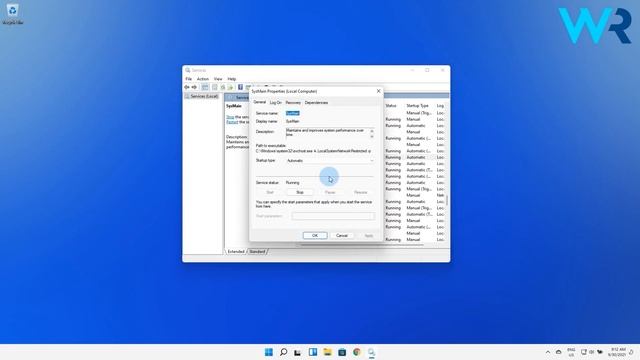Click the Service status value Running in dialog
The height and width of the screenshot is (360, 640).
point(293,183)
